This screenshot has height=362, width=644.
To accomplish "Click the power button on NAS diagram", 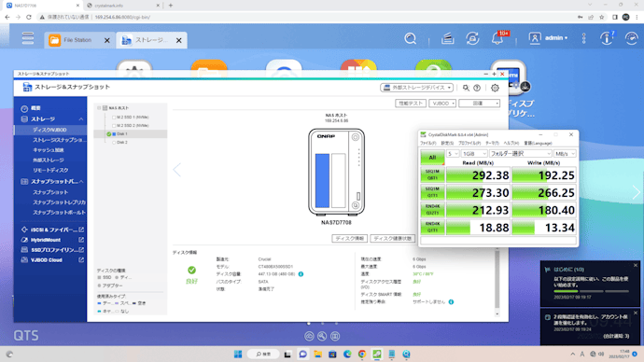I will pos(356,137).
